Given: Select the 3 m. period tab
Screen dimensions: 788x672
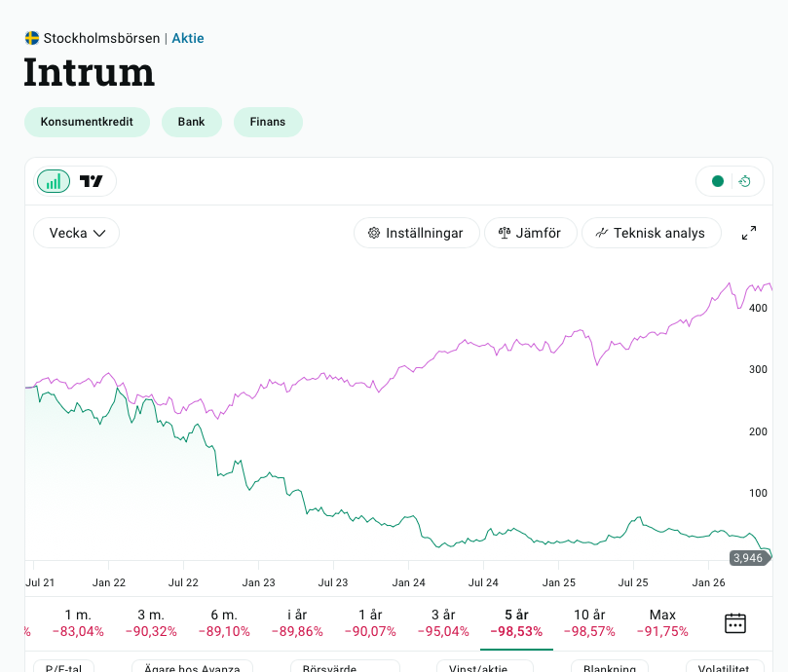Looking at the screenshot, I should [x=151, y=622].
